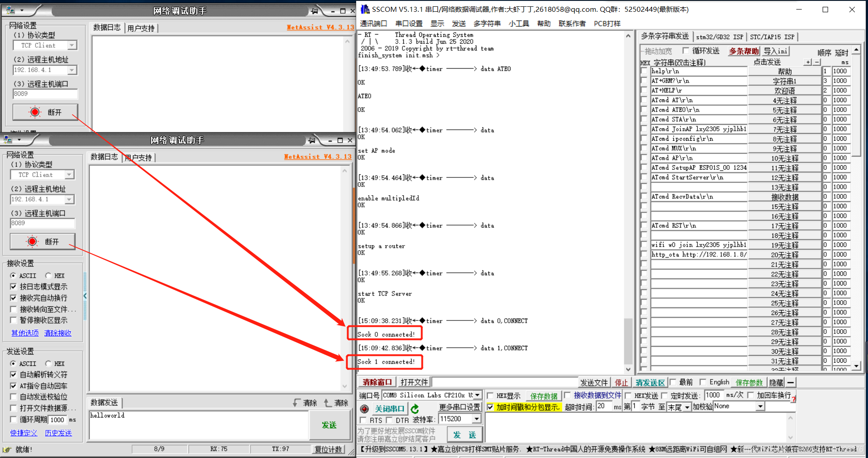Viewport: 868px width, 458px height.
Task: Click the pin icon in top NetAssist title bar
Action: click(314, 10)
